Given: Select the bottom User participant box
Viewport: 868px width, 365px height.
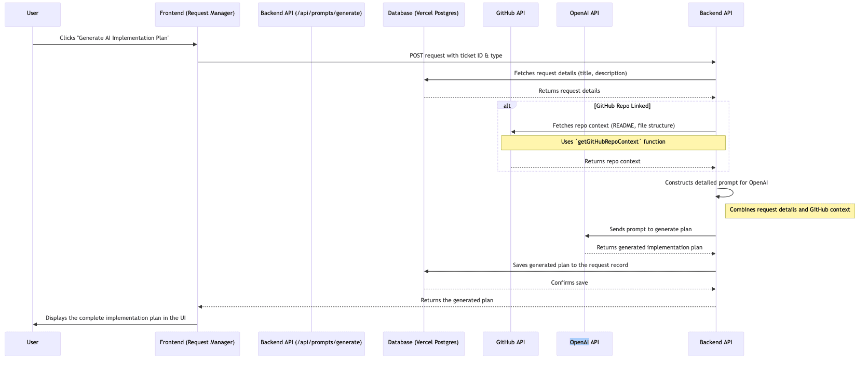Looking at the screenshot, I should tap(33, 343).
